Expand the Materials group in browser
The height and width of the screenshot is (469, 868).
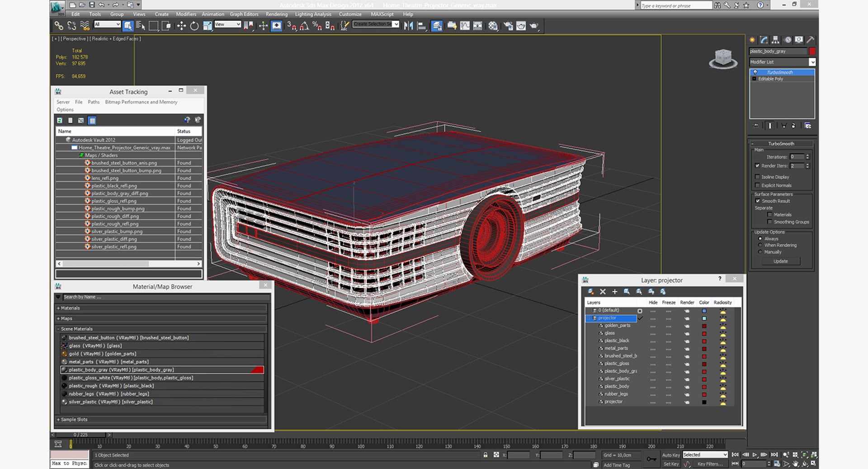[x=70, y=308]
